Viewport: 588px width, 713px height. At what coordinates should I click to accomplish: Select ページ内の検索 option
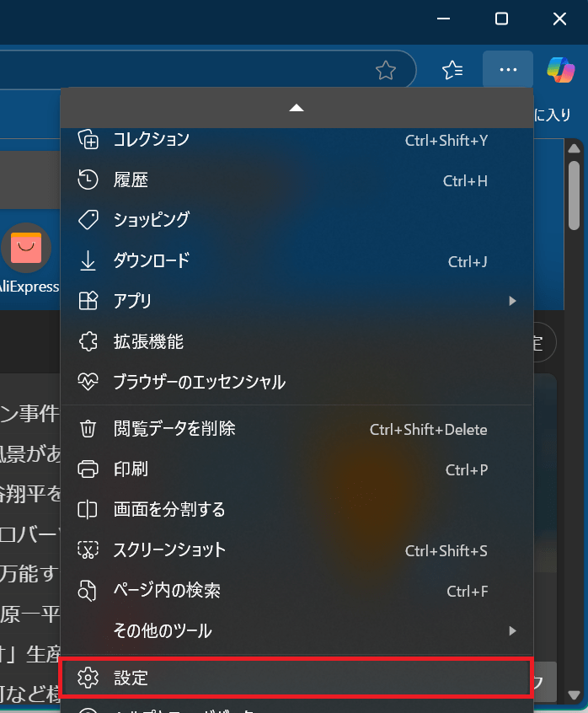[167, 591]
